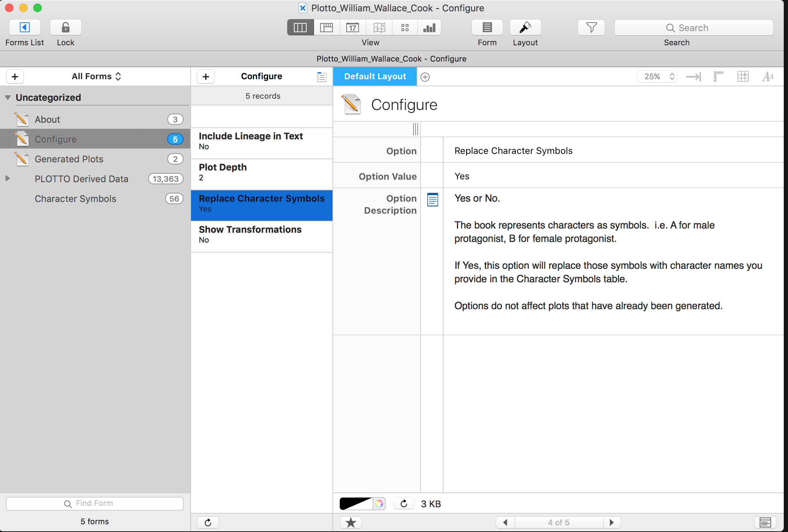Select the Configure form in sidebar

point(95,139)
